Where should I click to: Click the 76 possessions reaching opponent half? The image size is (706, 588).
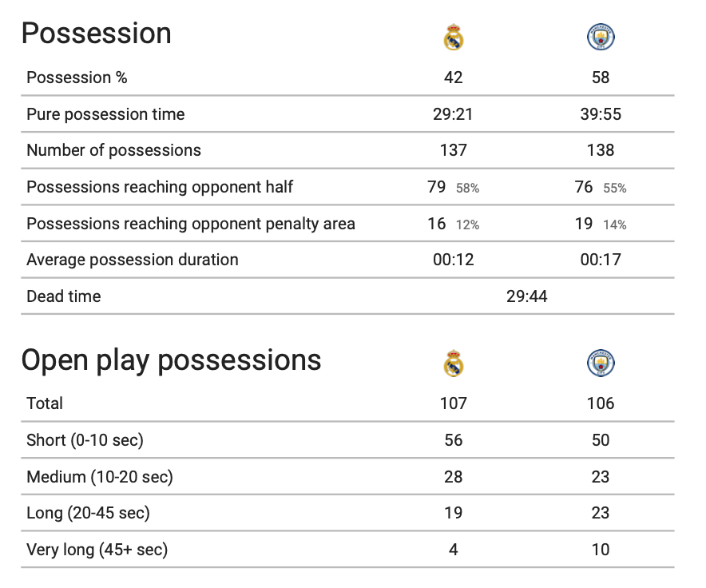click(584, 187)
